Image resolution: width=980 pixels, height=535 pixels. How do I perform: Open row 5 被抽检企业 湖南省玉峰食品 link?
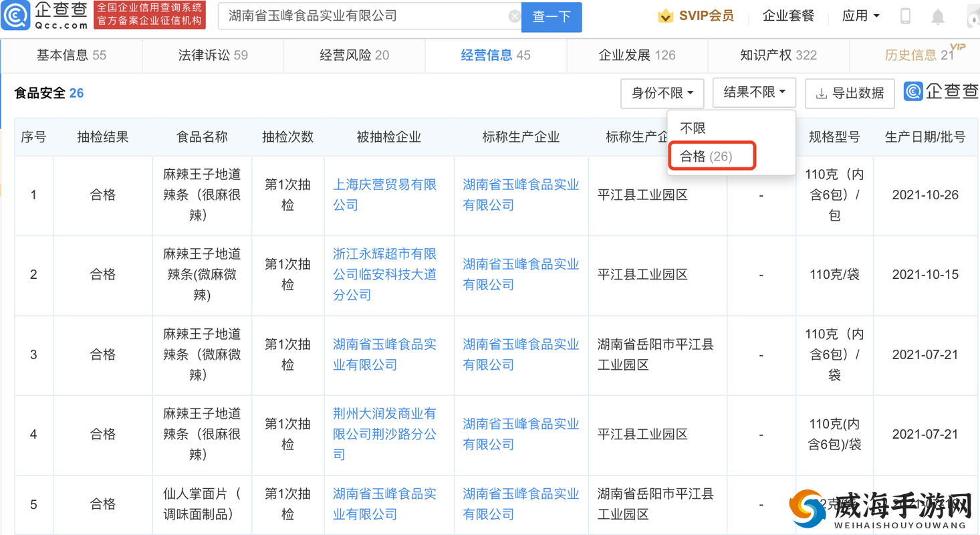[385, 504]
